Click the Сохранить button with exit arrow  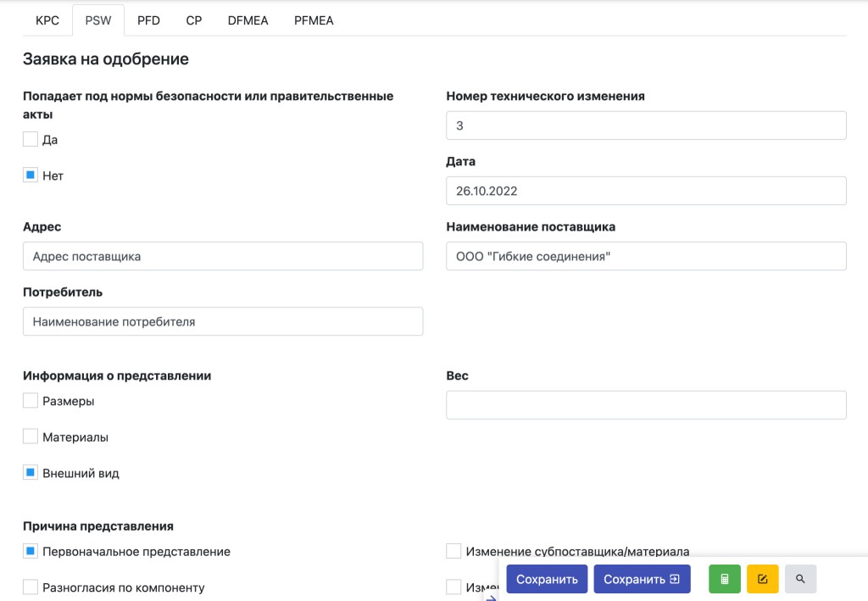tap(643, 579)
